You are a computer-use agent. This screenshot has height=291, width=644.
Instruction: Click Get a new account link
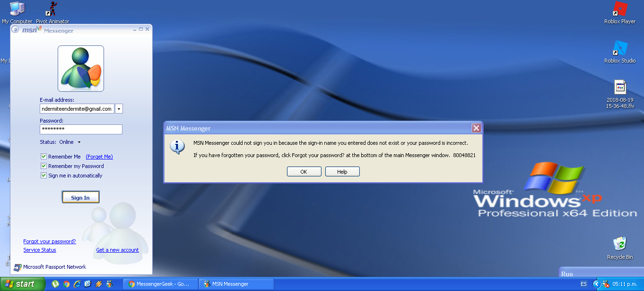tap(117, 250)
